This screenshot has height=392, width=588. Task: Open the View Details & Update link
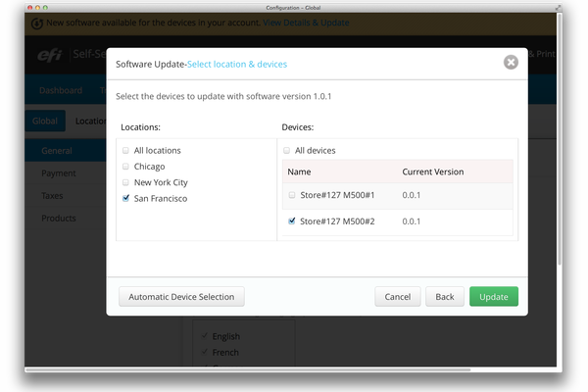306,23
